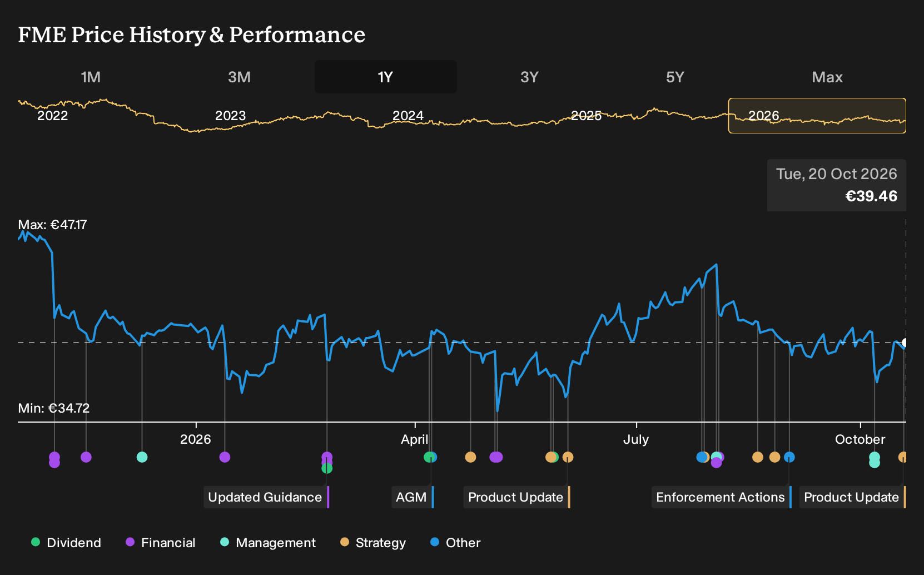The height and width of the screenshot is (575, 924).
Task: Click the July axis label
Action: [x=636, y=439]
